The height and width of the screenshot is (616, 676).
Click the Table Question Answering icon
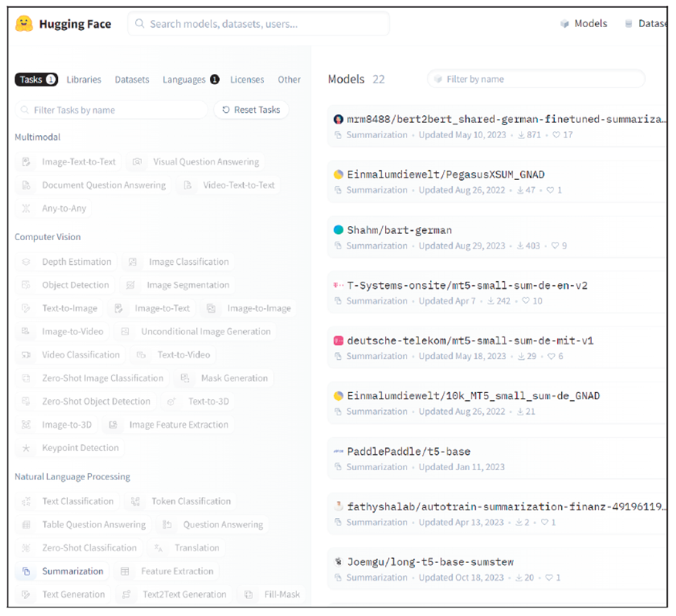[26, 525]
